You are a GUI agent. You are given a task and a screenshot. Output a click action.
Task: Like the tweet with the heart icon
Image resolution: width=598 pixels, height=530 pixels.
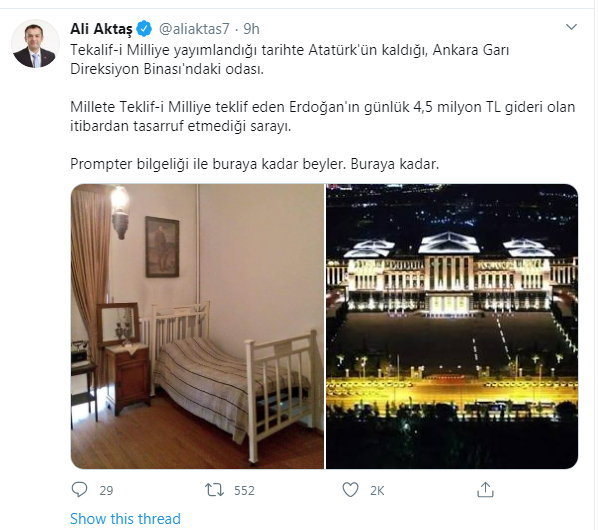pyautogui.click(x=350, y=490)
